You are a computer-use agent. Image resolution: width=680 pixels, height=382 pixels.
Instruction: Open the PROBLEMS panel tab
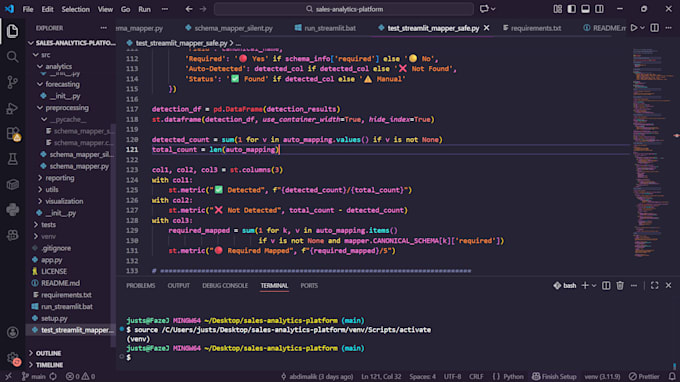[x=141, y=285]
